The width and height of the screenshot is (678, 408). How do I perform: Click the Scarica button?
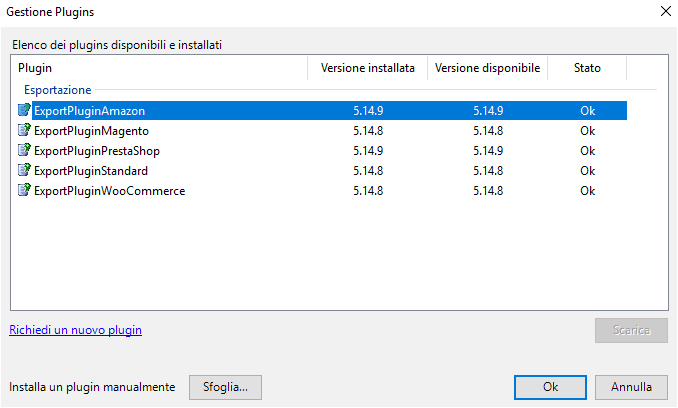(631, 330)
